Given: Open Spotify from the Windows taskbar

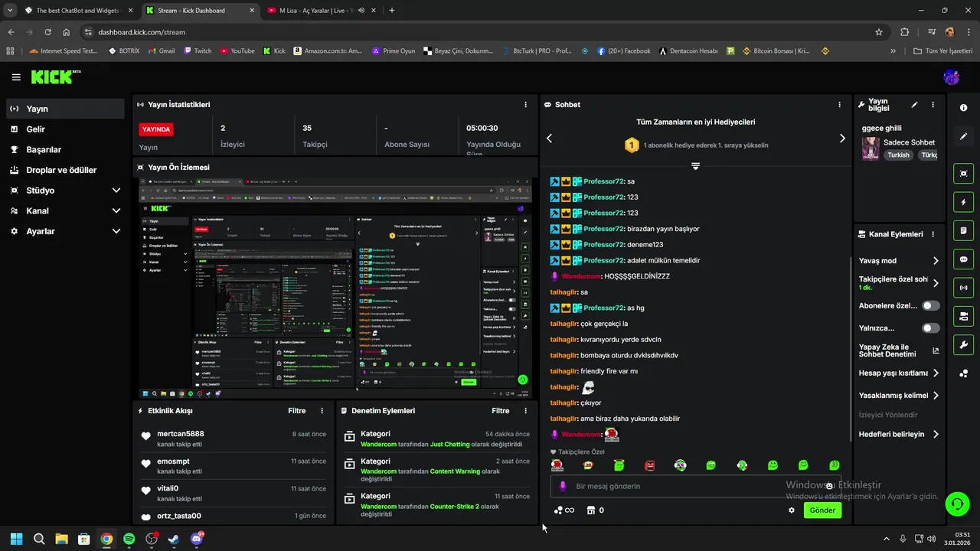Looking at the screenshot, I should [129, 539].
